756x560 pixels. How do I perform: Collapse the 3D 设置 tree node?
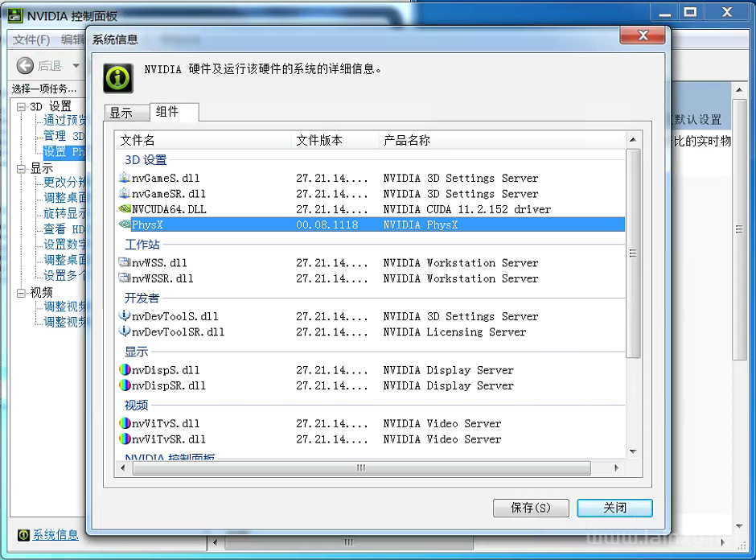(21, 106)
